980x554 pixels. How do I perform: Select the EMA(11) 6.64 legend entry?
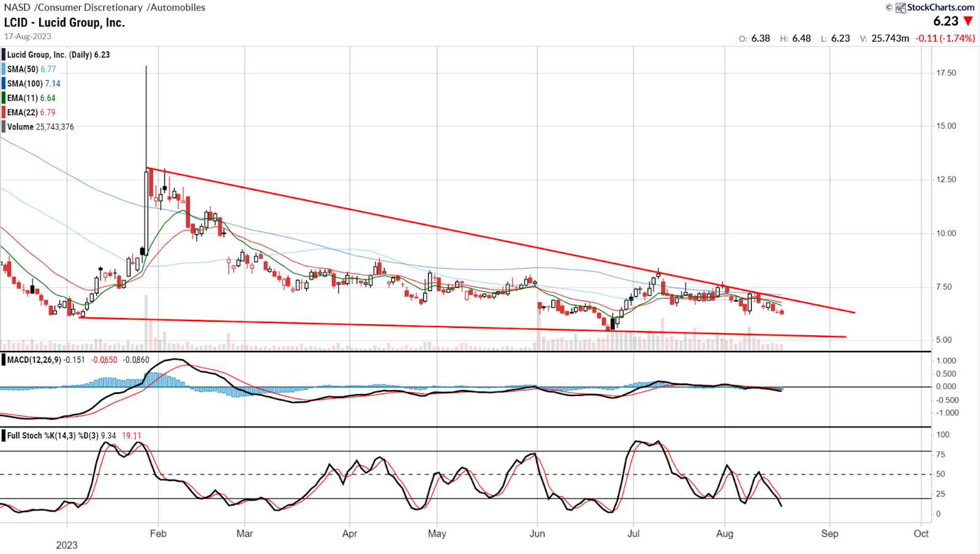(x=31, y=98)
